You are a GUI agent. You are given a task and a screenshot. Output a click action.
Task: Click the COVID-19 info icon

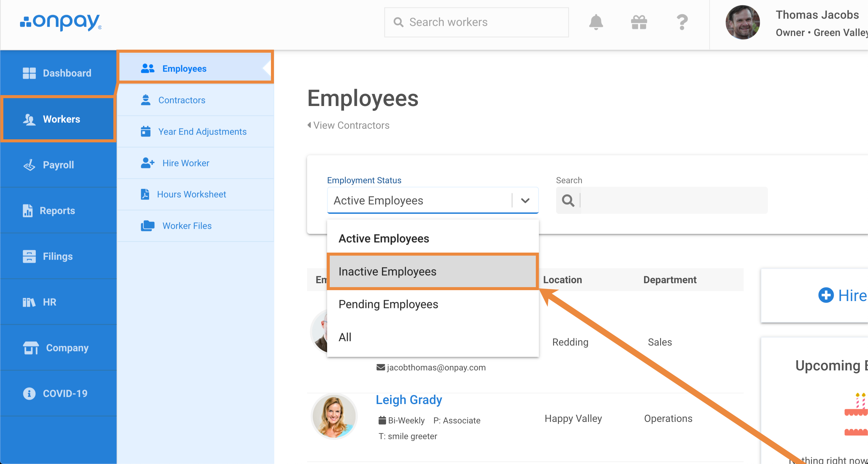(29, 394)
